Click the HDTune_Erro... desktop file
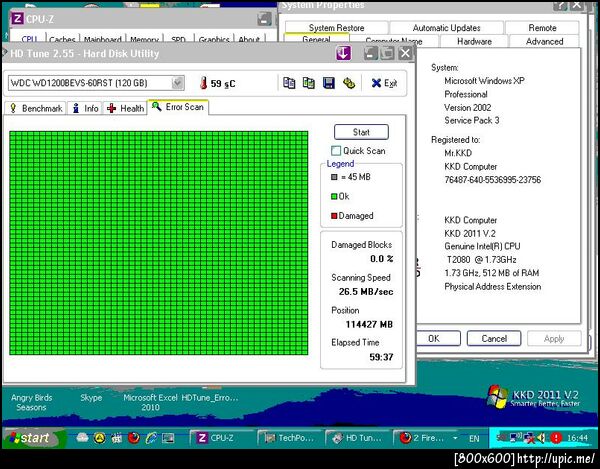The width and height of the screenshot is (600, 469). (210, 398)
